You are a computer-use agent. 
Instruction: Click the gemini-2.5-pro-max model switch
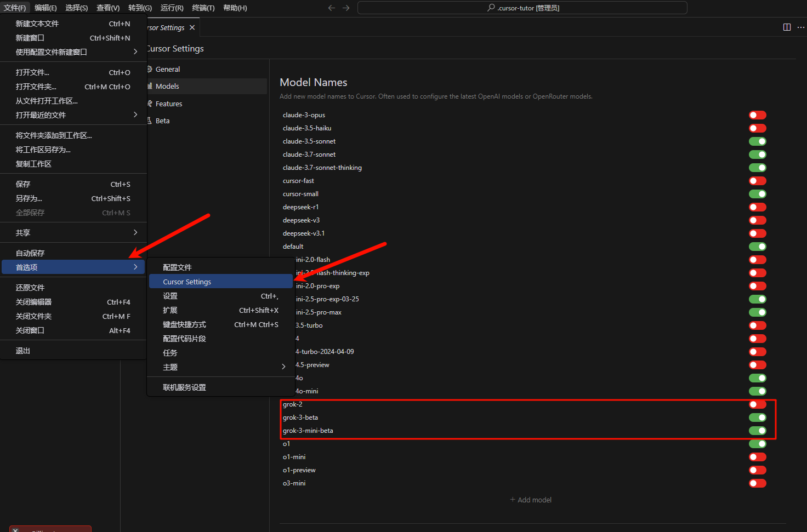coord(758,312)
